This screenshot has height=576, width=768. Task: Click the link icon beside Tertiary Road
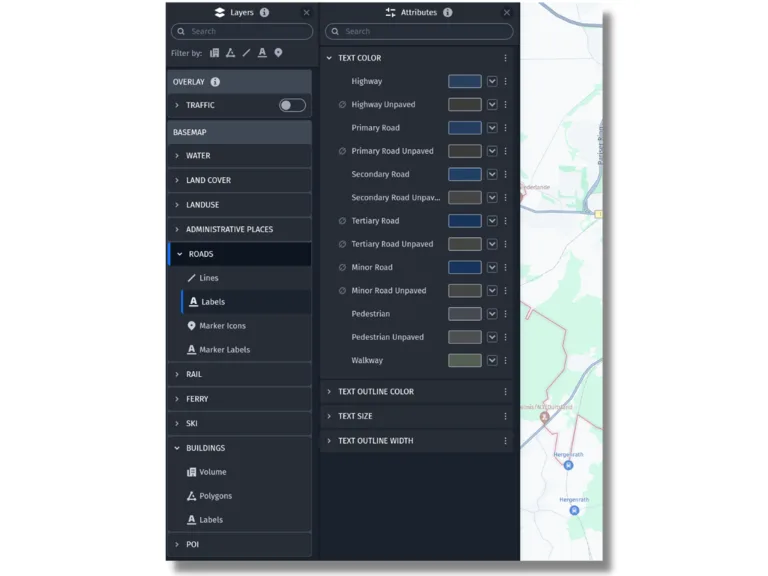pyautogui.click(x=342, y=221)
